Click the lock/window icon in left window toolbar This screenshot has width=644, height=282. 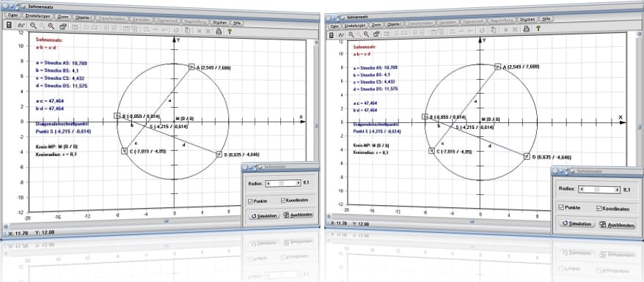(63, 26)
